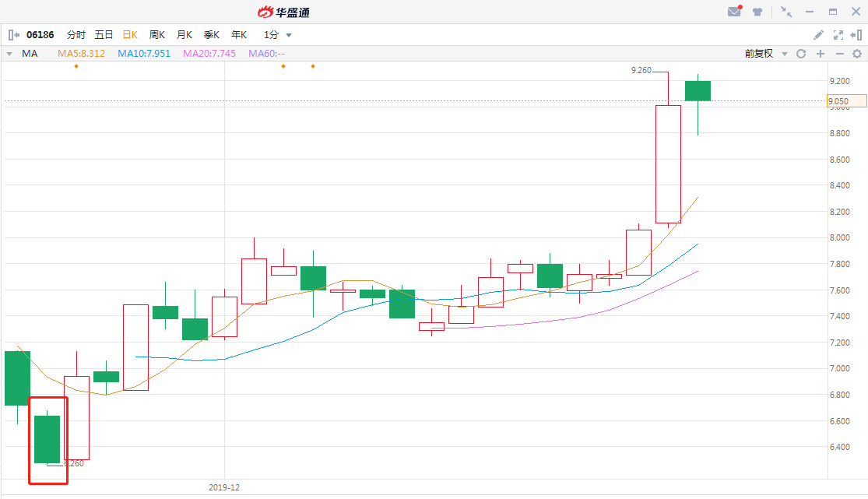
Task: Open the mail messages icon
Action: point(734,12)
